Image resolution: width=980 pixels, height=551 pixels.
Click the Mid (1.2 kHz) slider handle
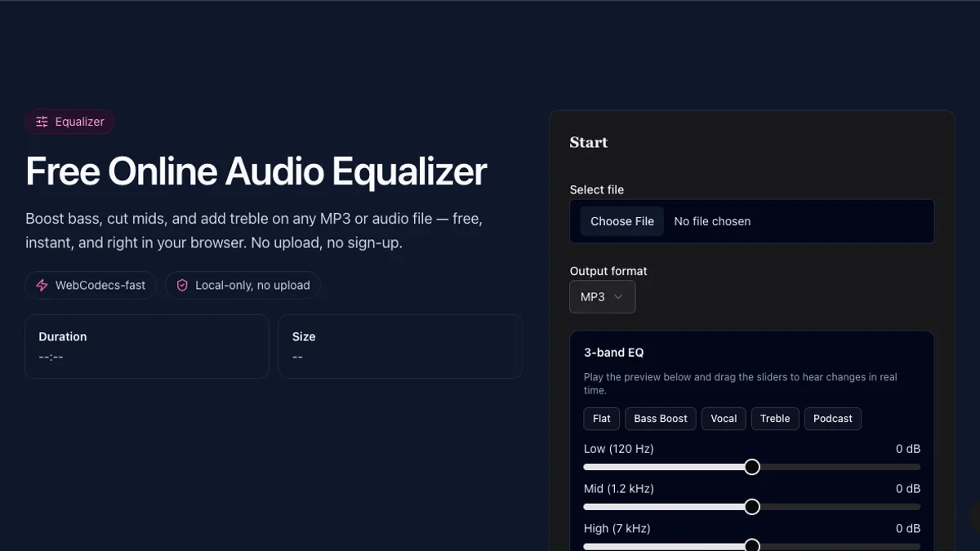pyautogui.click(x=752, y=507)
